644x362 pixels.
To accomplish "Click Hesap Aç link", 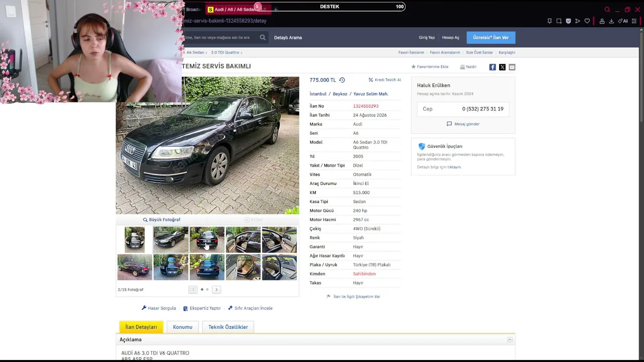I will [x=450, y=37].
